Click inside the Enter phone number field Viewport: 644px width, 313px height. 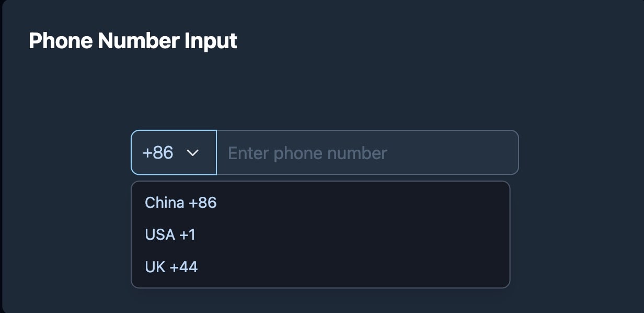[x=366, y=152]
